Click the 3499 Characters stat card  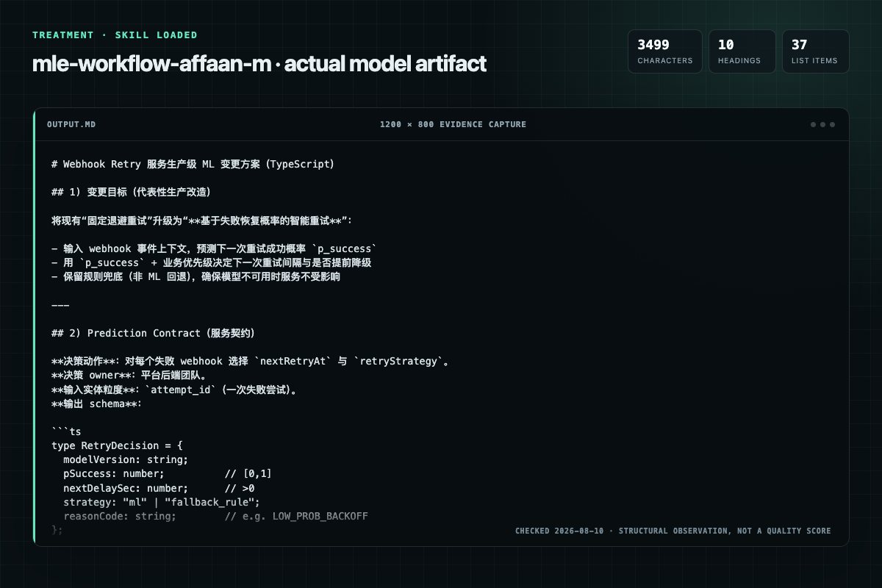(664, 51)
